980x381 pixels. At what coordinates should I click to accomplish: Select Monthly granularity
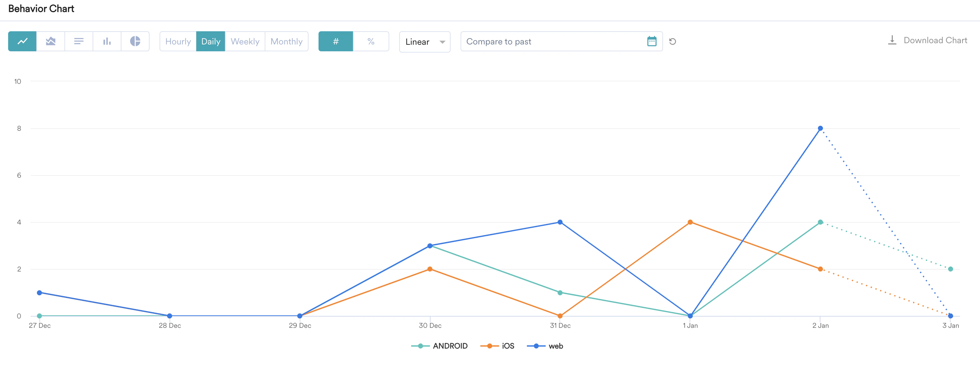tap(286, 41)
